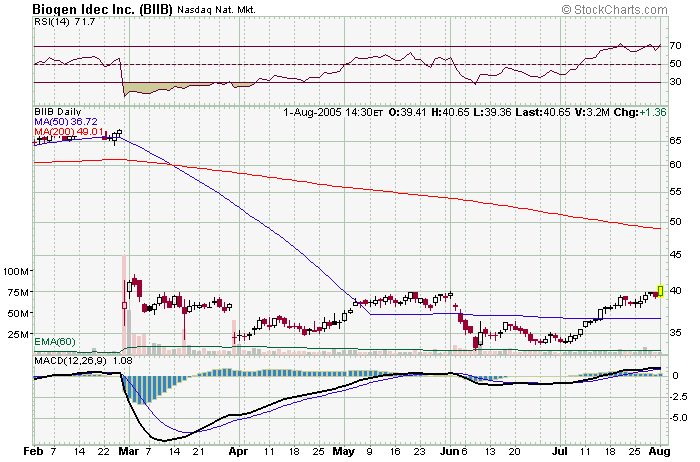This screenshot has width=700, height=462.
Task: Click the Chg:+1.36 change value
Action: pyautogui.click(x=640, y=112)
